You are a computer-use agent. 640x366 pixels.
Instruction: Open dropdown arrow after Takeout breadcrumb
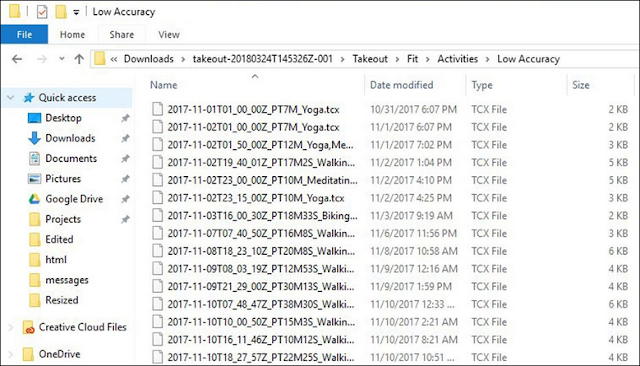[397, 59]
